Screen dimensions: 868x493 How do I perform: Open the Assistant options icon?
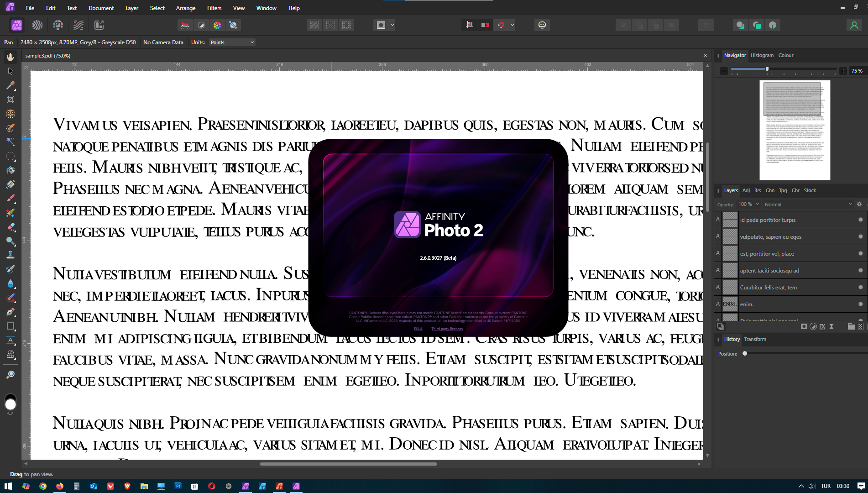(542, 25)
